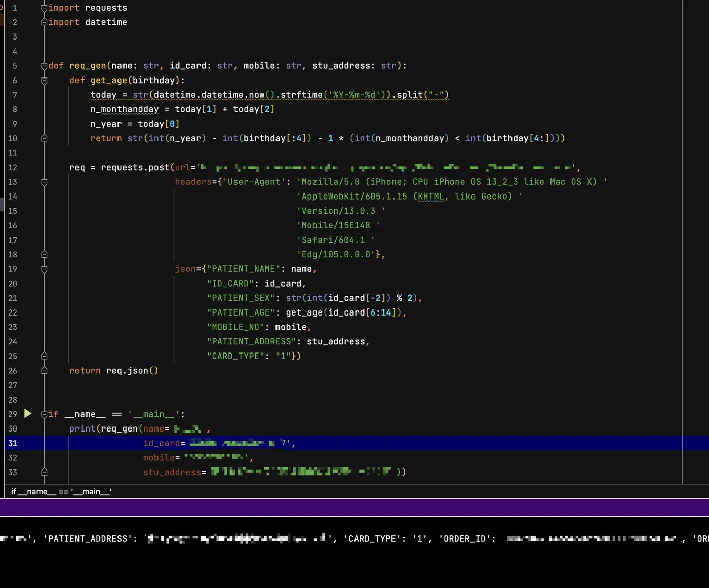Click 'PATIENT_ADDRESS' in the console output
The width and height of the screenshot is (709, 588).
click(88, 539)
